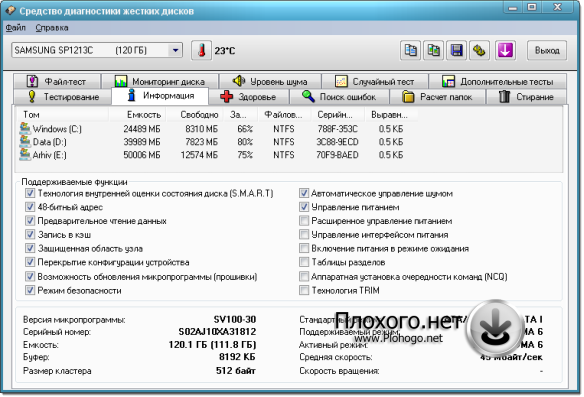Sort by the Том column header
Viewport: 584px width, 397px height.
(x=63, y=115)
